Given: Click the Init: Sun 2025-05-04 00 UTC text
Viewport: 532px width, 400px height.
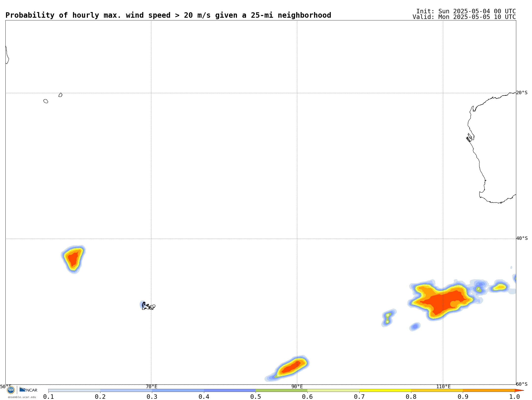Looking at the screenshot, I should (466, 11).
